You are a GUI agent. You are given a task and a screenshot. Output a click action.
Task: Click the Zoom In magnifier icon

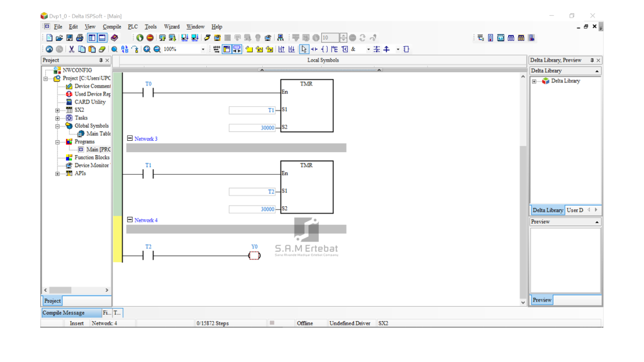[147, 49]
